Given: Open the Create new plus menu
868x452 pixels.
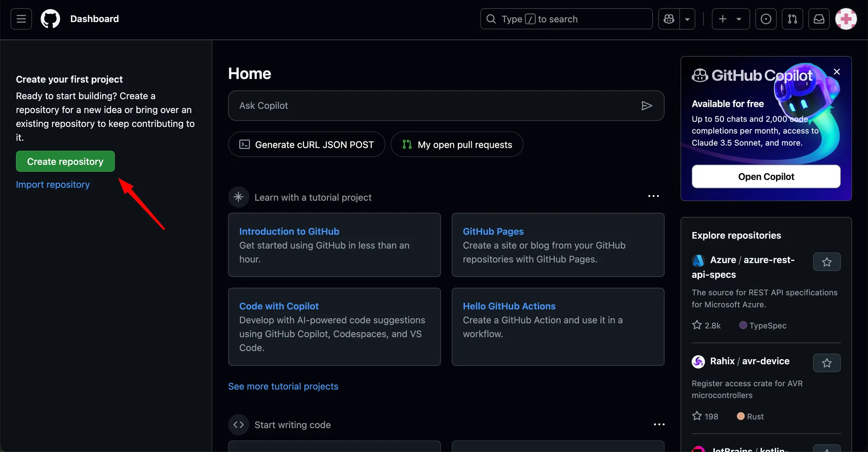Looking at the screenshot, I should [x=731, y=19].
